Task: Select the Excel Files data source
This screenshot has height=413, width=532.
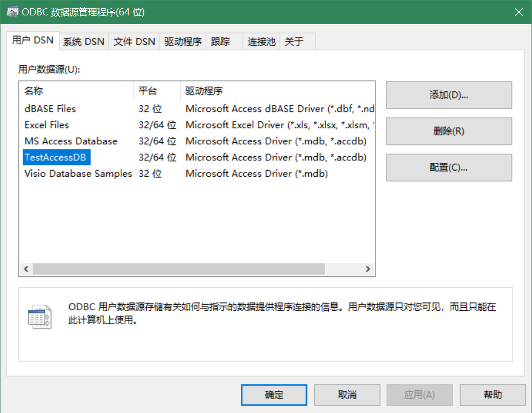Action: [47, 125]
